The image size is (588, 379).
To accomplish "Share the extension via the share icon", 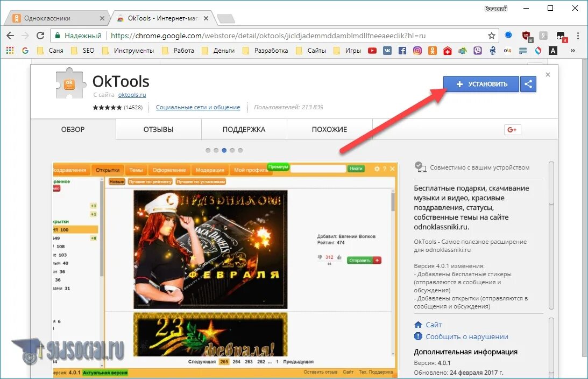I will [x=528, y=84].
